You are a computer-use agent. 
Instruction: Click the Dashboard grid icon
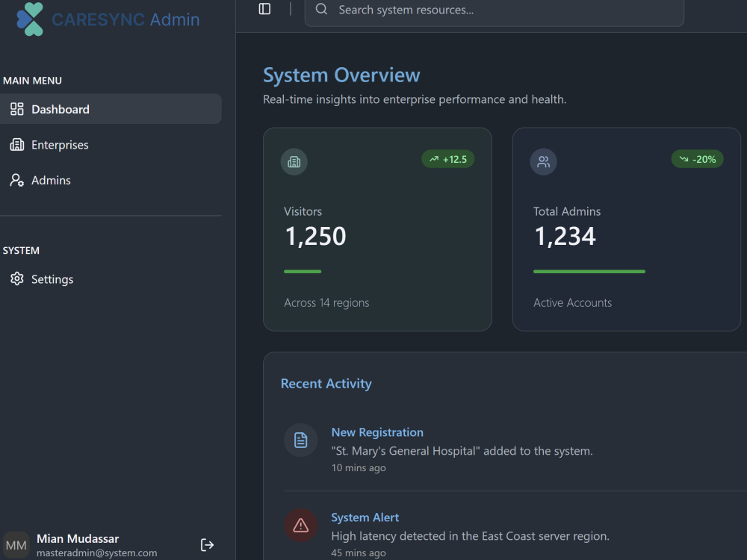[17, 109]
